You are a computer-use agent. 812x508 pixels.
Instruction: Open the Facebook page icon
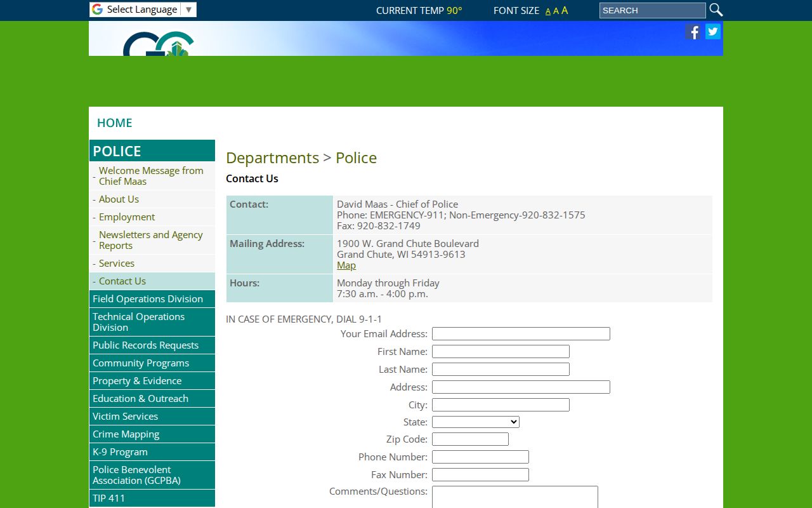tap(693, 32)
